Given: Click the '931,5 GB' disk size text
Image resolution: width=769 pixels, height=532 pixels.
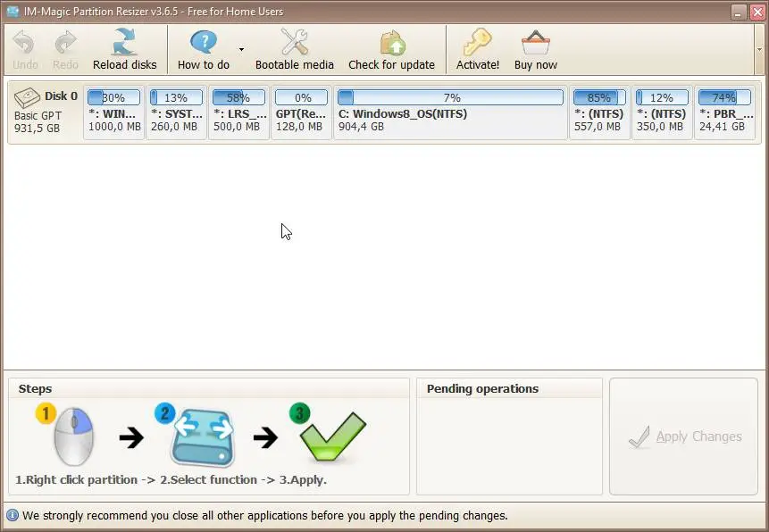Looking at the screenshot, I should pyautogui.click(x=37, y=129).
